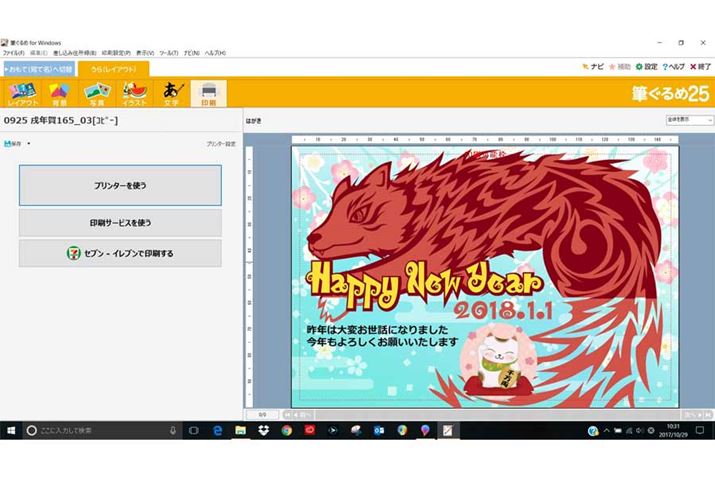The image size is (715, 477).
Task: Click the 保存 (Save) disk icon
Action: pyautogui.click(x=13, y=144)
